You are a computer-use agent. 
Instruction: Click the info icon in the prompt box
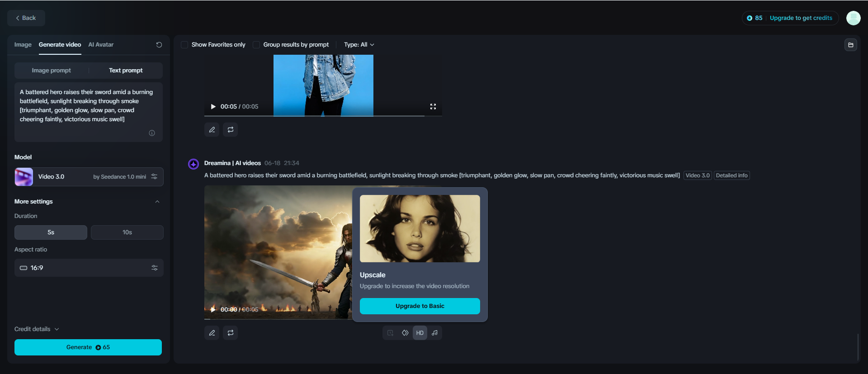pos(152,133)
